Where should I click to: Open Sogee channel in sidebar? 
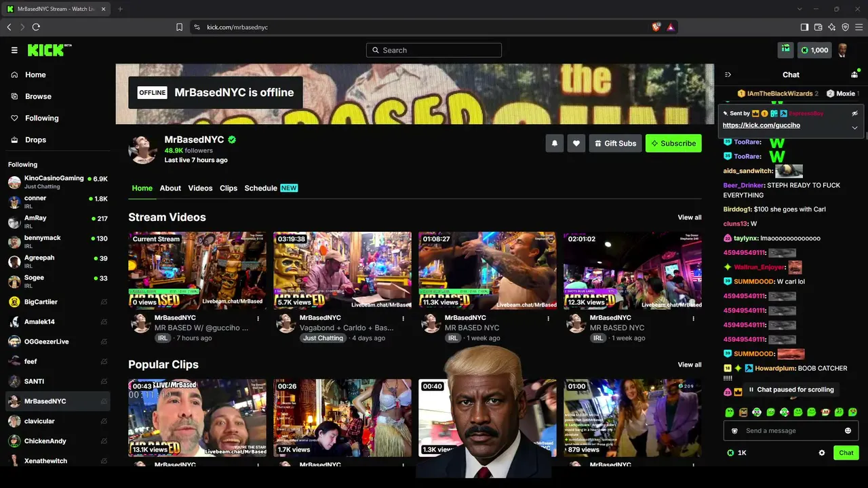pyautogui.click(x=58, y=281)
